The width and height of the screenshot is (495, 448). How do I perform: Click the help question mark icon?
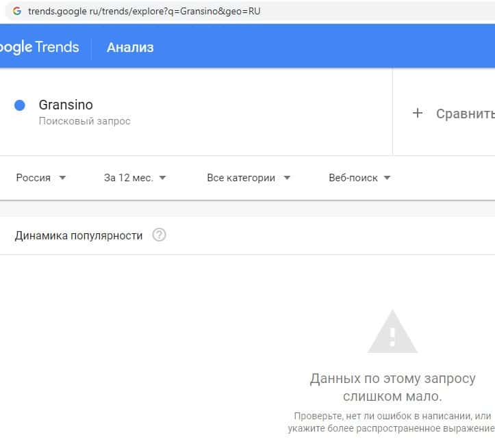[x=160, y=235]
